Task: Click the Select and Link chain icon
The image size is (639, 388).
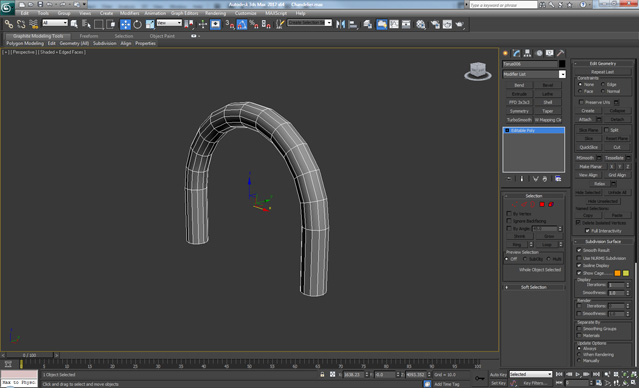Action: pyautogui.click(x=9, y=24)
